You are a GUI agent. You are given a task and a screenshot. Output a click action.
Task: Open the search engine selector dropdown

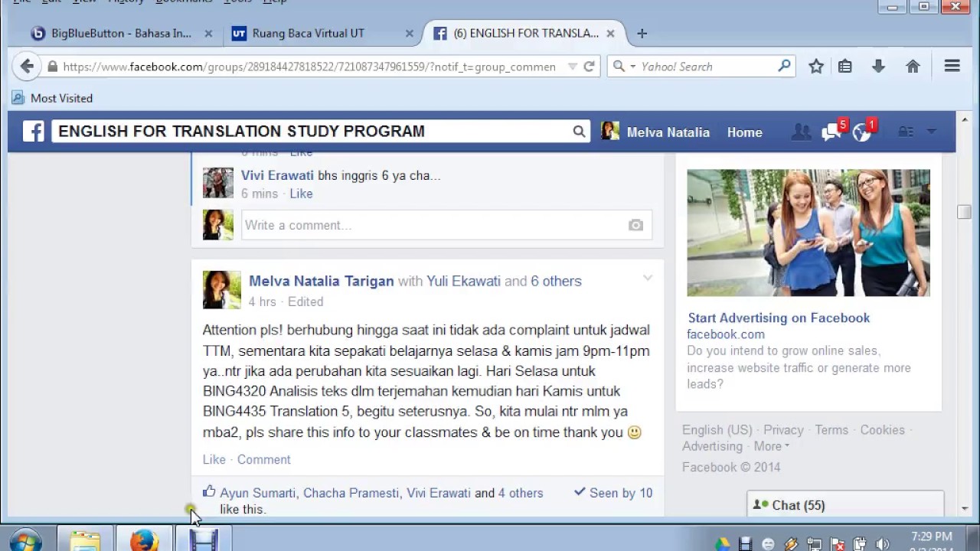tap(623, 67)
